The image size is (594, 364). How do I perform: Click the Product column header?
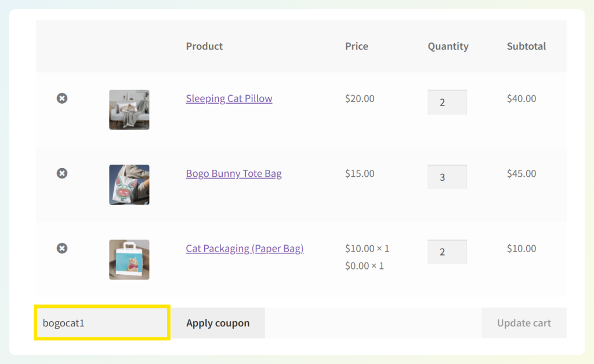(x=204, y=46)
